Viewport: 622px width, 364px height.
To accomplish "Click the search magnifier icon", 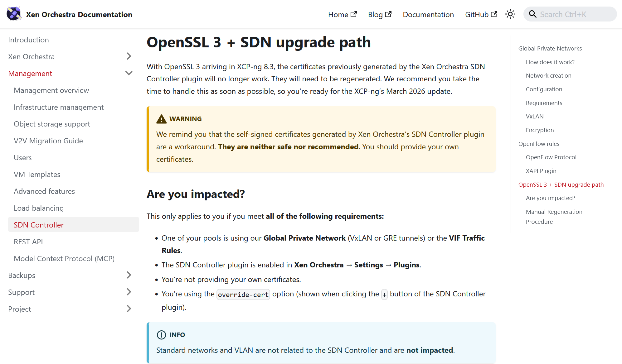I will 532,14.
